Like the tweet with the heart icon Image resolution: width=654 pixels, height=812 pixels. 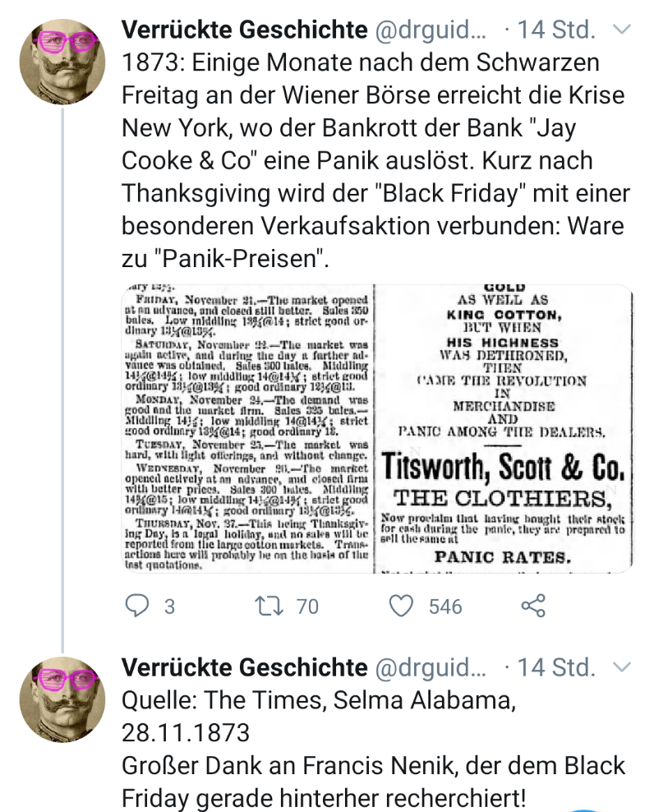[x=401, y=607]
